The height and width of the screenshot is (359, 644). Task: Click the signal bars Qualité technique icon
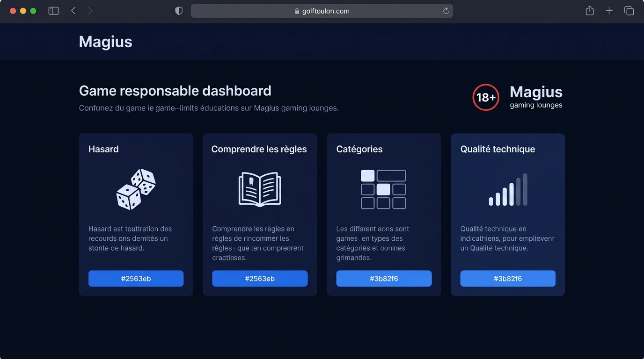(508, 189)
